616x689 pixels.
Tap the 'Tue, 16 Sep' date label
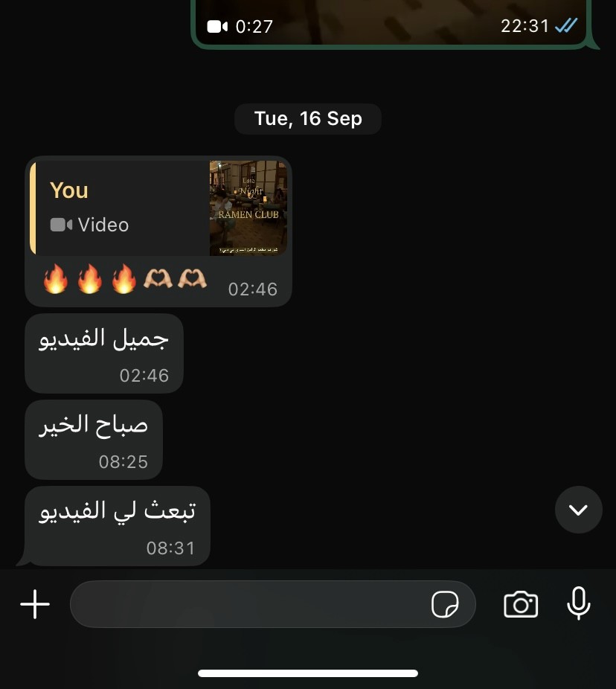pos(308,118)
